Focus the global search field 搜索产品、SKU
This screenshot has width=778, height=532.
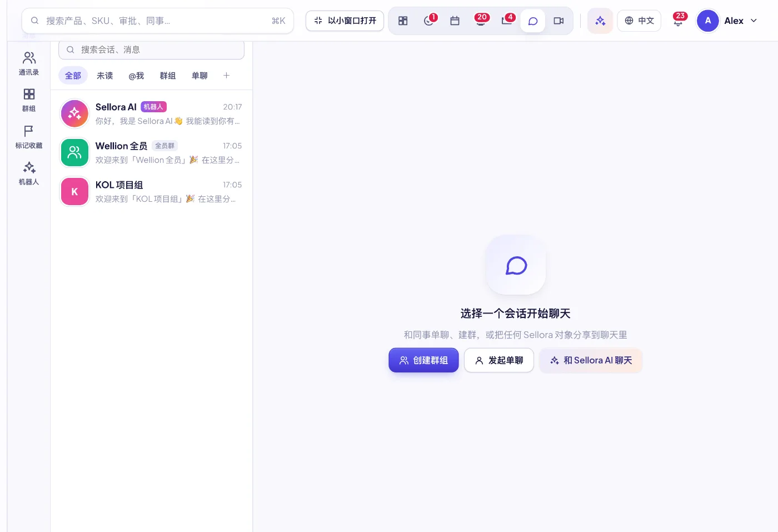click(x=158, y=21)
